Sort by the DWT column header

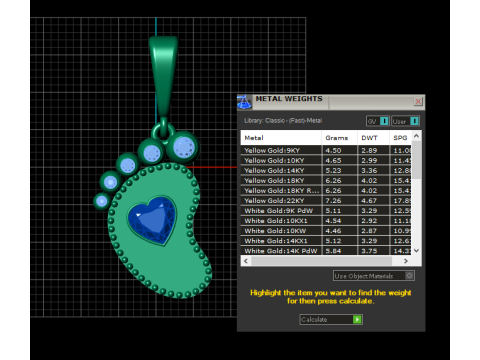click(x=373, y=138)
